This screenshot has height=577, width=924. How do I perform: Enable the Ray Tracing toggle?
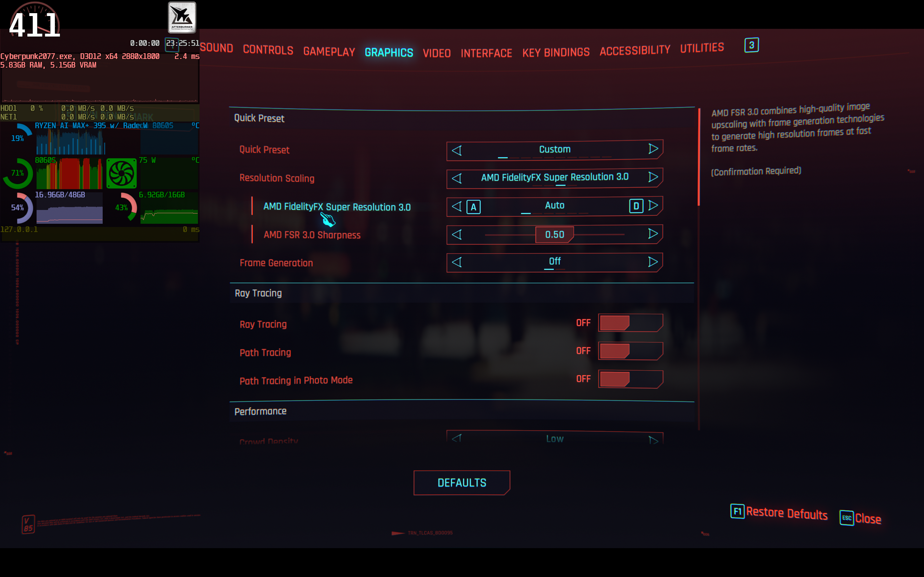(x=630, y=323)
